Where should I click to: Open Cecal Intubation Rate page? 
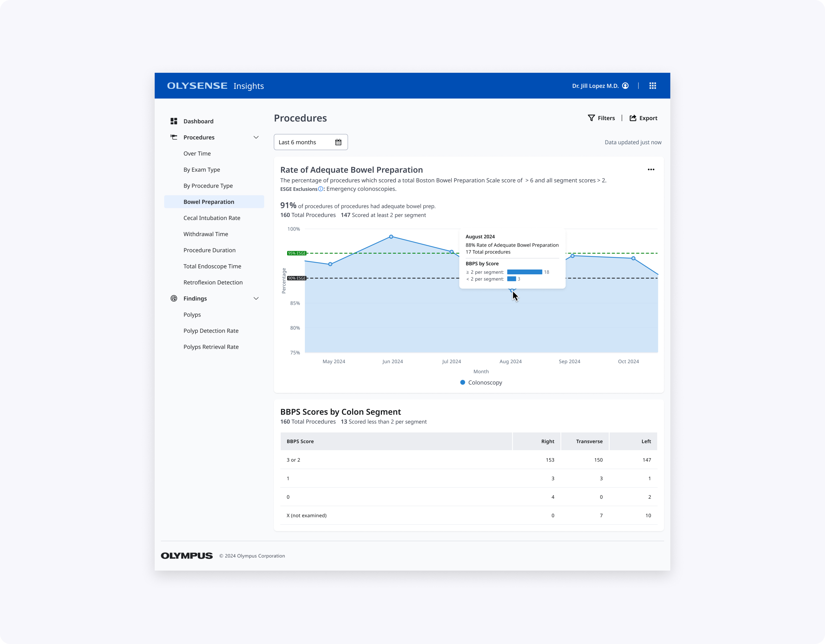coord(211,218)
